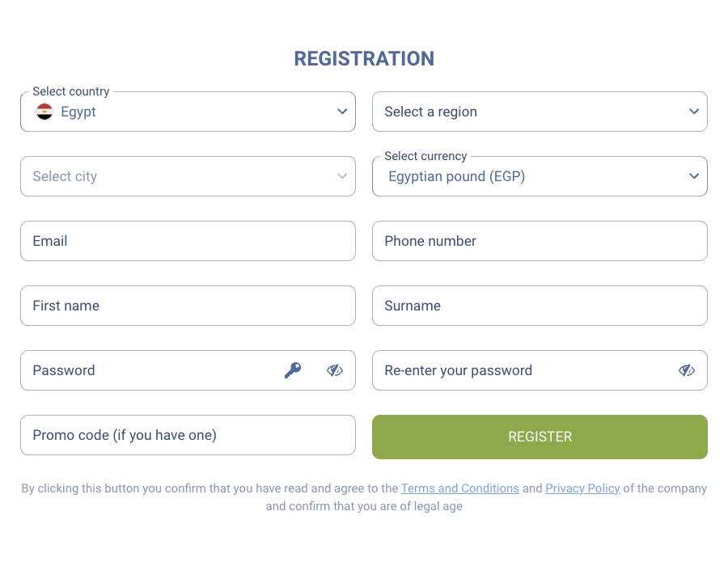
Task: Click the Surname input field
Action: coord(539,305)
